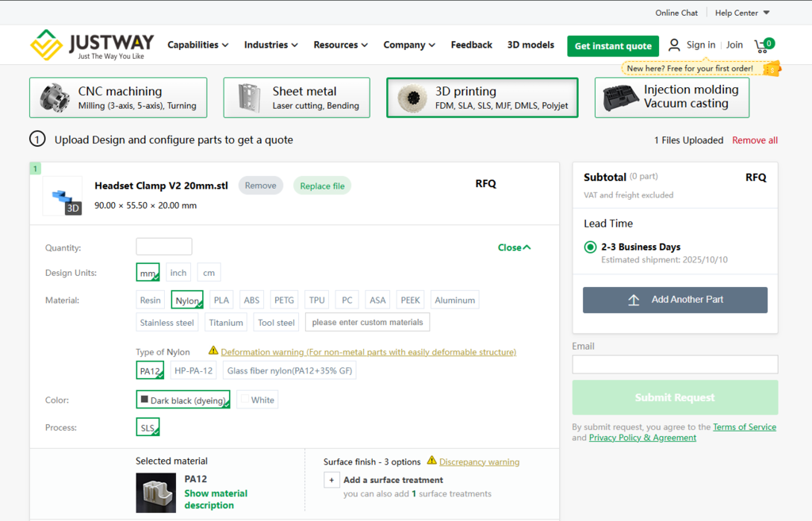Pick White color option
This screenshot has width=812, height=521.
[x=258, y=400]
